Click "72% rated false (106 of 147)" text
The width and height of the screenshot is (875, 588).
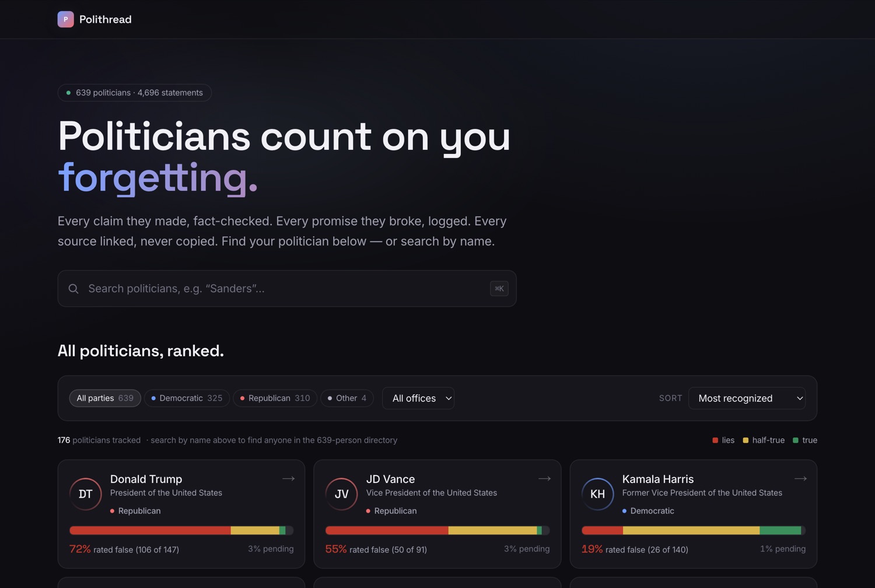[124, 549]
